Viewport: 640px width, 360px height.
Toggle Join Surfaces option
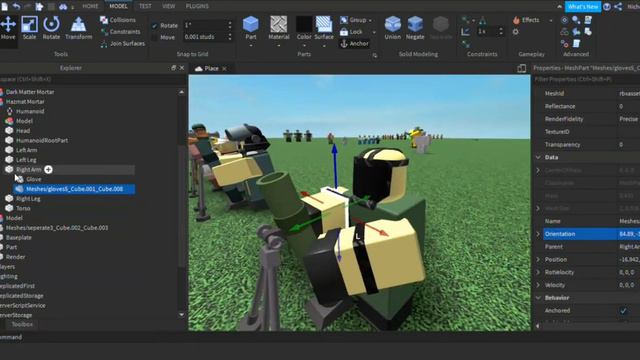pos(122,43)
